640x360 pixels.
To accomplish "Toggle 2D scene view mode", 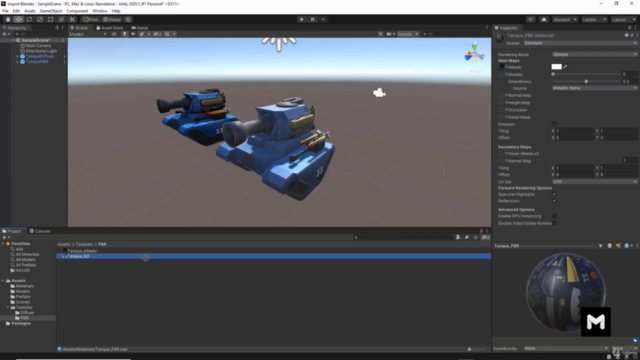I will [114, 34].
